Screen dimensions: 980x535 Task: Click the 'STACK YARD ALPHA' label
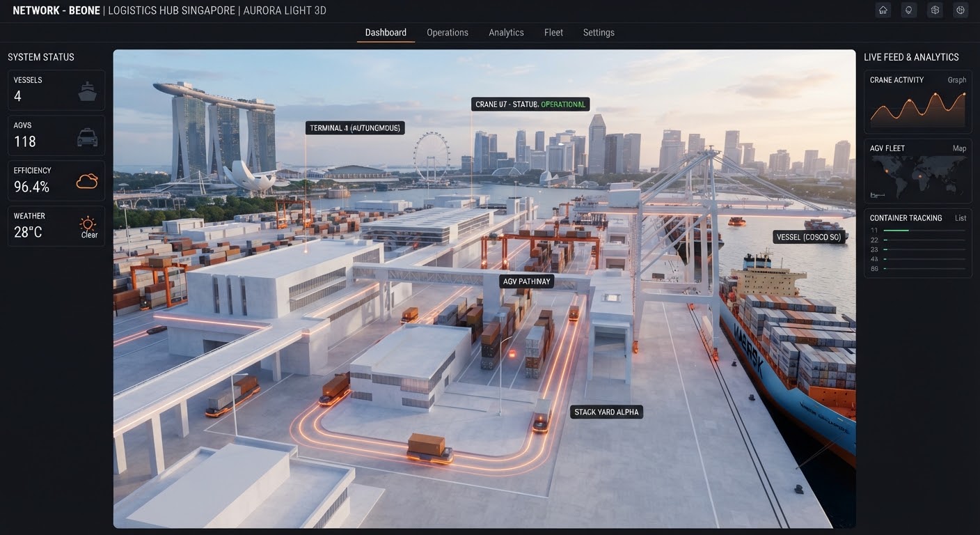pos(606,412)
